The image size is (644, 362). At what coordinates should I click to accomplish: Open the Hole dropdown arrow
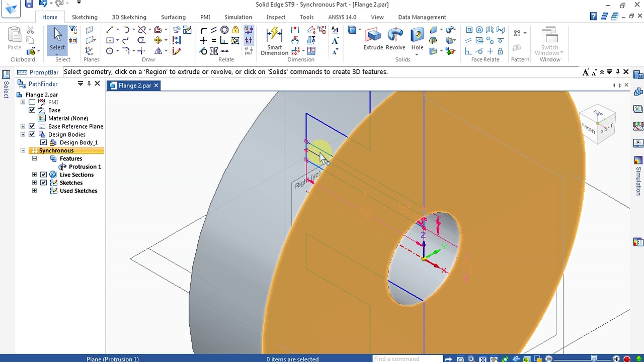coord(417,54)
